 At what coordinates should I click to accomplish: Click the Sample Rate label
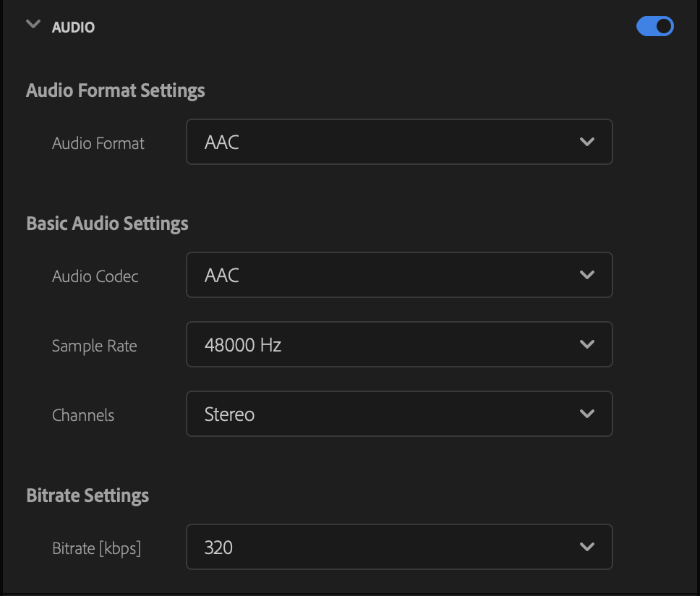point(94,346)
